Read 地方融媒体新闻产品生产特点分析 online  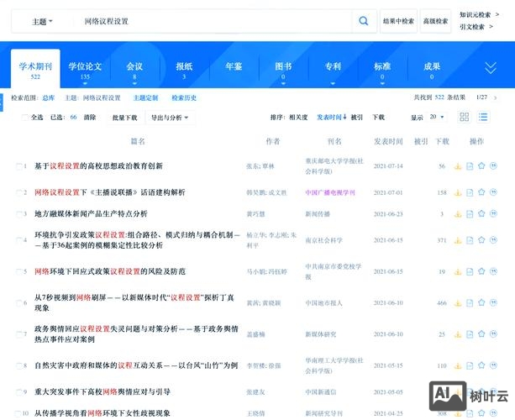470,214
